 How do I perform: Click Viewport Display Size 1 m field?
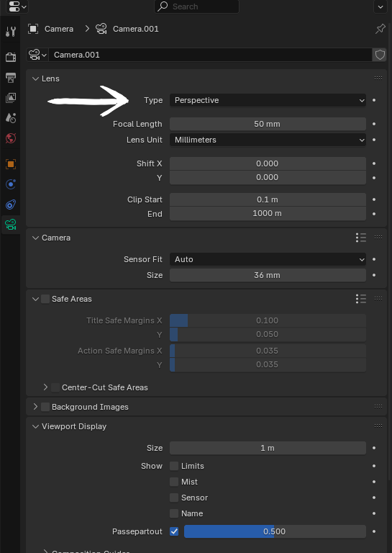click(x=268, y=448)
